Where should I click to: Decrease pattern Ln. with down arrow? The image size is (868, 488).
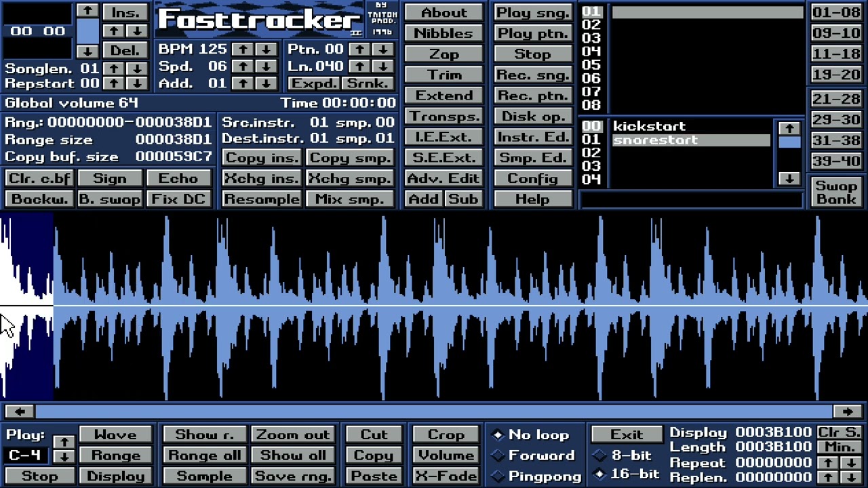tap(383, 66)
